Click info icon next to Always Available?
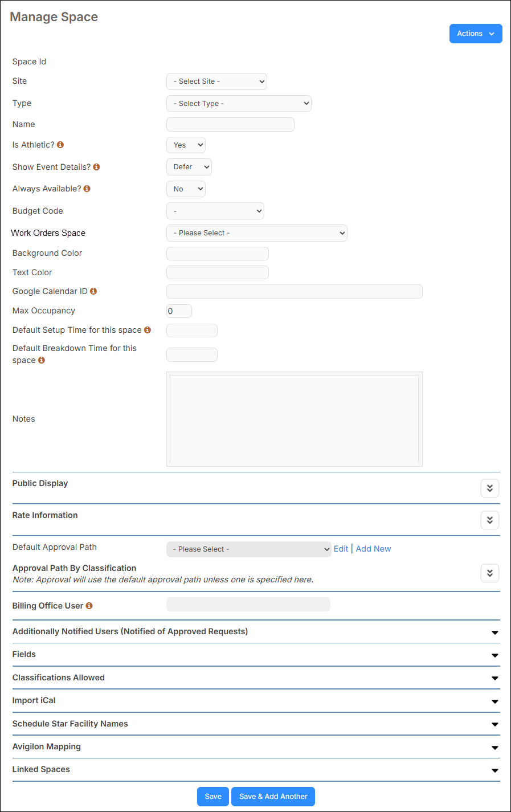This screenshot has width=511, height=812. tap(87, 189)
